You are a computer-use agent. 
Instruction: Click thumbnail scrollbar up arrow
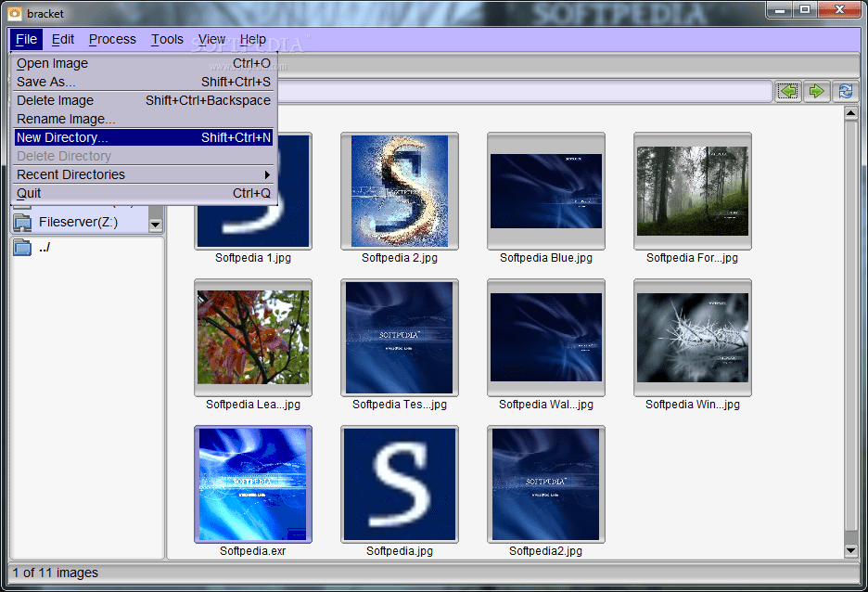(x=850, y=113)
